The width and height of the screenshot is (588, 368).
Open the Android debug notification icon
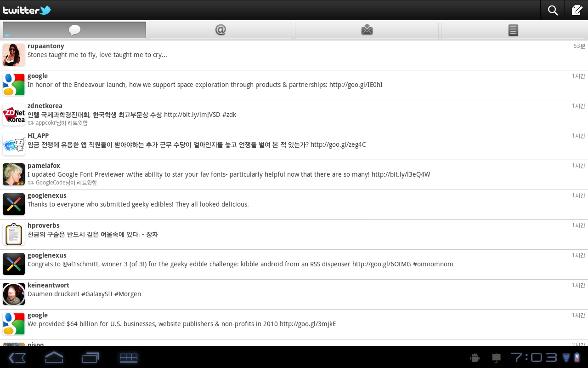click(x=475, y=357)
